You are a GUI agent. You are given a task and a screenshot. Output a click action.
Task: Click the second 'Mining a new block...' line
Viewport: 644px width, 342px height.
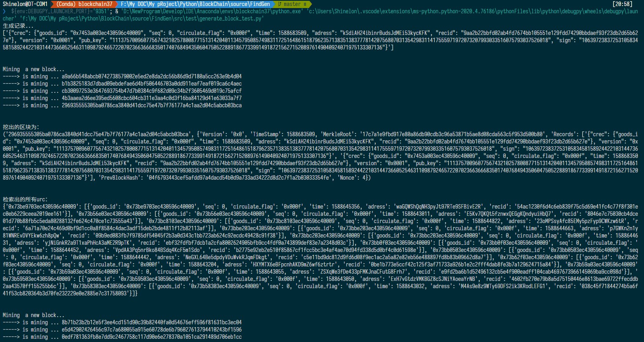tap(33, 315)
